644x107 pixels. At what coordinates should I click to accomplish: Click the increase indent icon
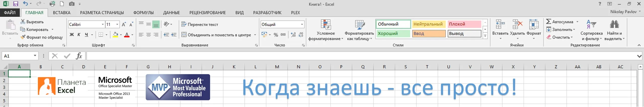pos(174,35)
